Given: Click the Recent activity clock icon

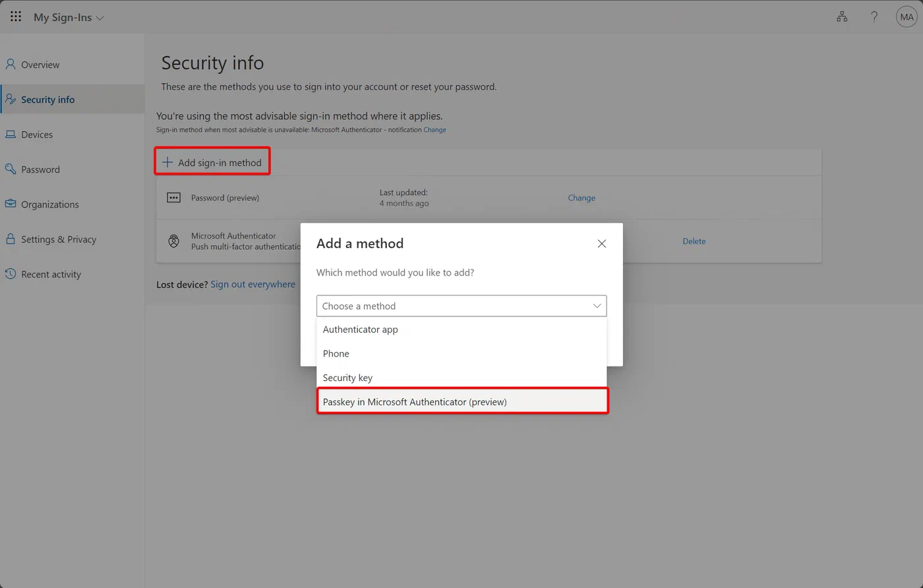Looking at the screenshot, I should pos(11,274).
